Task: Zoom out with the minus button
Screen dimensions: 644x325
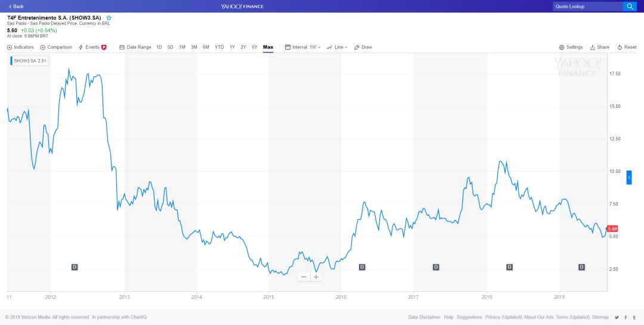Action: coord(304,277)
